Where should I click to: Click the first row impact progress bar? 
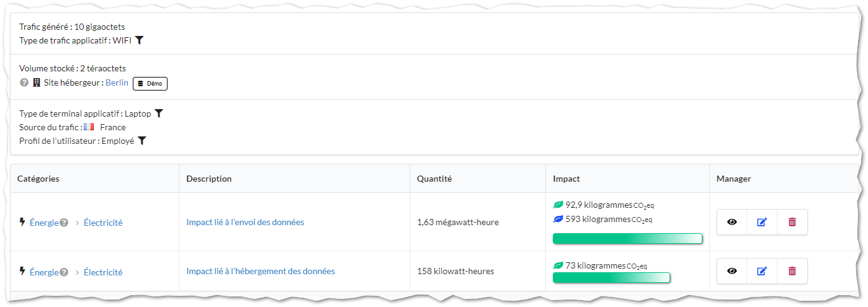click(x=627, y=239)
